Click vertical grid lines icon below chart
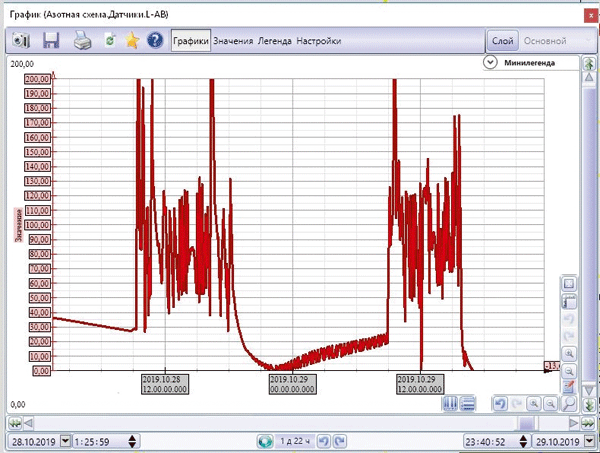The height and width of the screenshot is (453, 600). pyautogui.click(x=450, y=404)
